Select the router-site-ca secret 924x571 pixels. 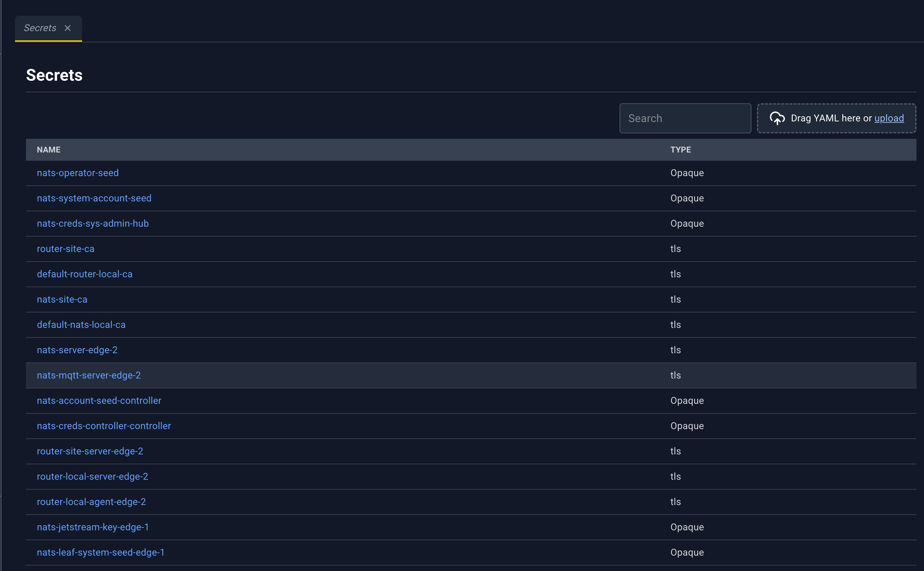pyautogui.click(x=66, y=249)
